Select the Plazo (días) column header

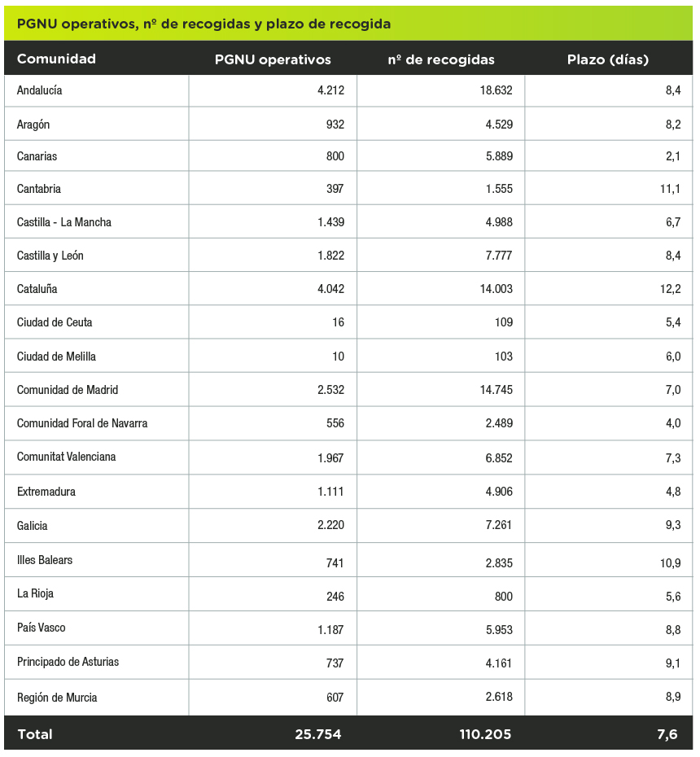(x=608, y=60)
